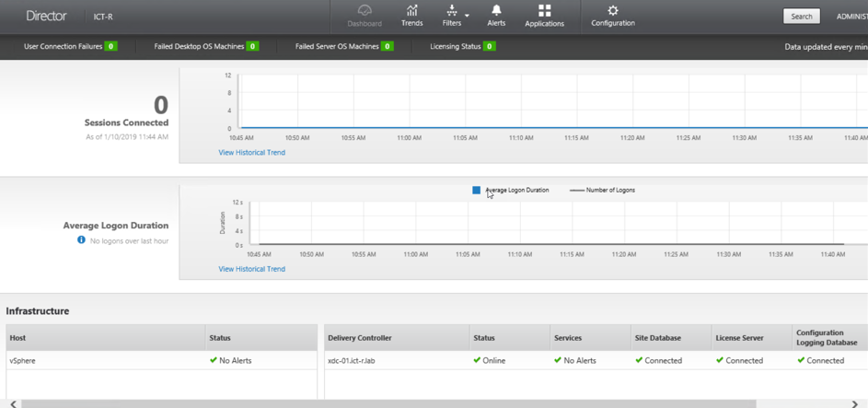Toggle the Average Logon Duration legend swatch
The height and width of the screenshot is (408, 868).
(476, 190)
